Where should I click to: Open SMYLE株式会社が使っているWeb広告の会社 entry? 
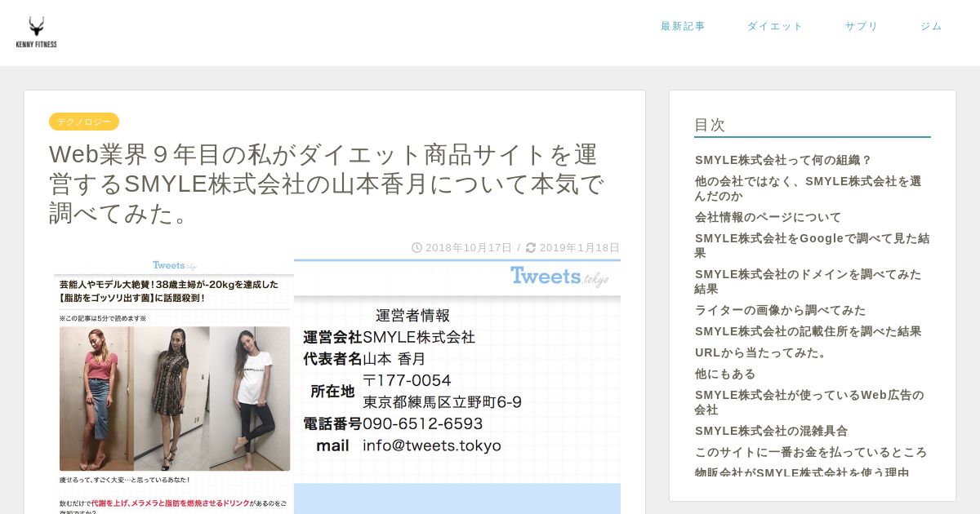(x=809, y=402)
